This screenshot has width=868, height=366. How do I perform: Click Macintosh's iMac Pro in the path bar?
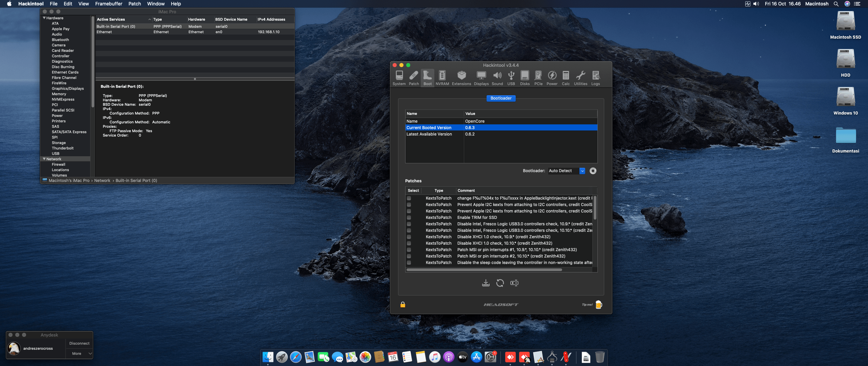tap(69, 181)
